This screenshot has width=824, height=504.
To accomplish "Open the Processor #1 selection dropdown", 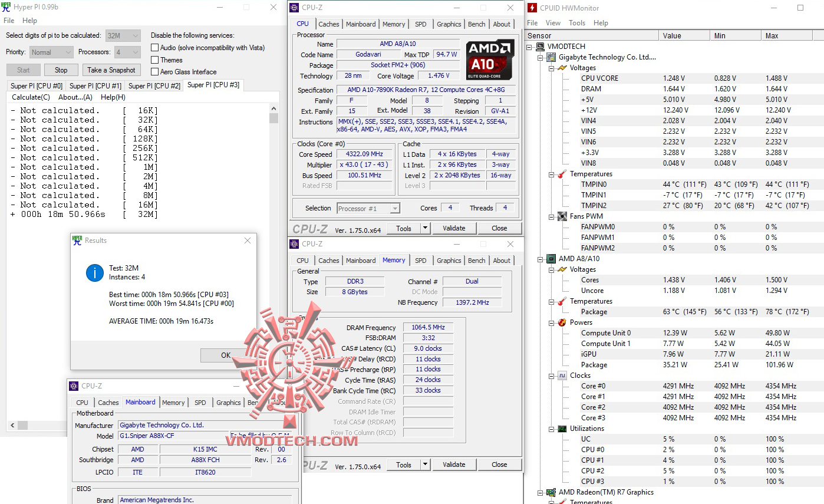I will point(368,208).
